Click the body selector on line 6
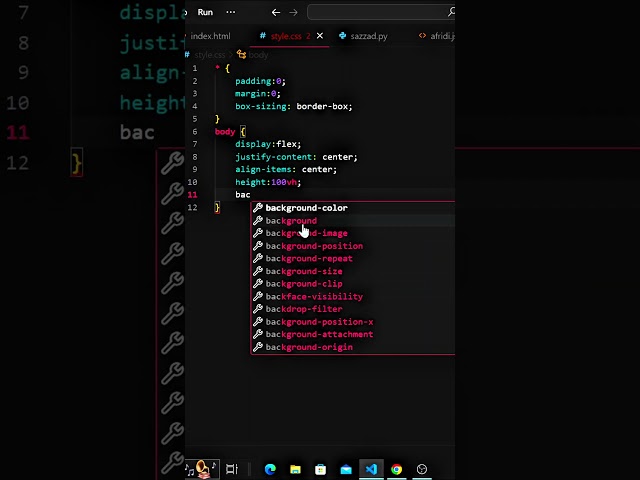This screenshot has width=640, height=480. tap(225, 132)
